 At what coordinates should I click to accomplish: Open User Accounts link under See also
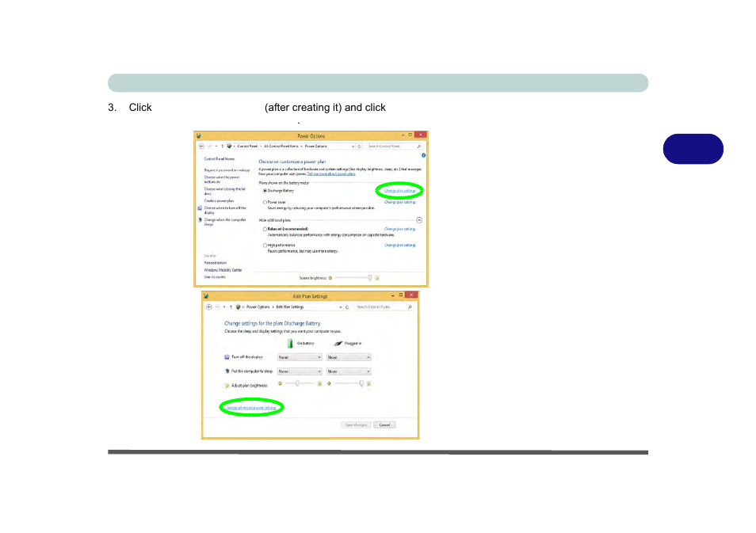(x=215, y=277)
